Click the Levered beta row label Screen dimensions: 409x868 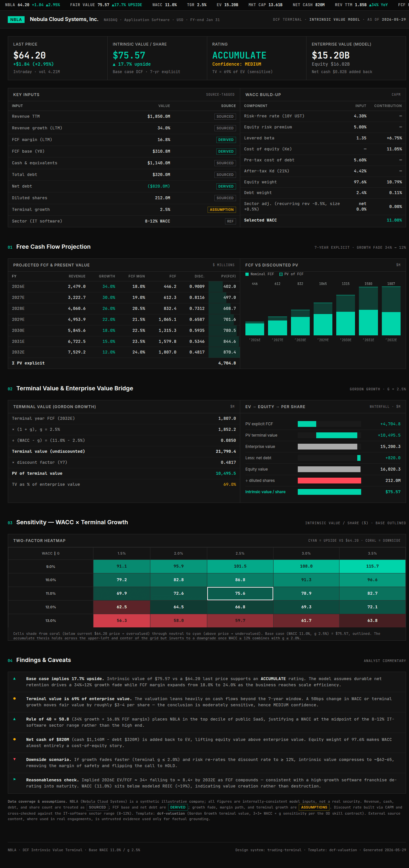[x=259, y=138]
